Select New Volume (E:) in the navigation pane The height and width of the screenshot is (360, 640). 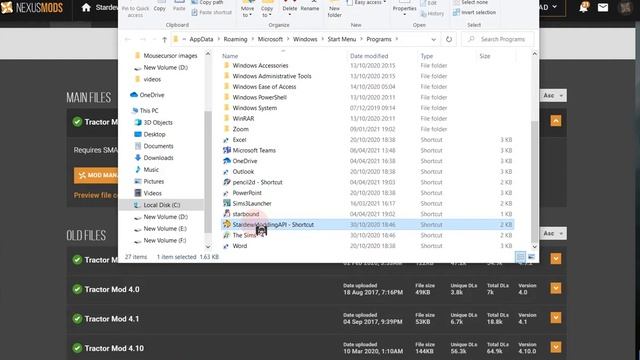pos(160,229)
